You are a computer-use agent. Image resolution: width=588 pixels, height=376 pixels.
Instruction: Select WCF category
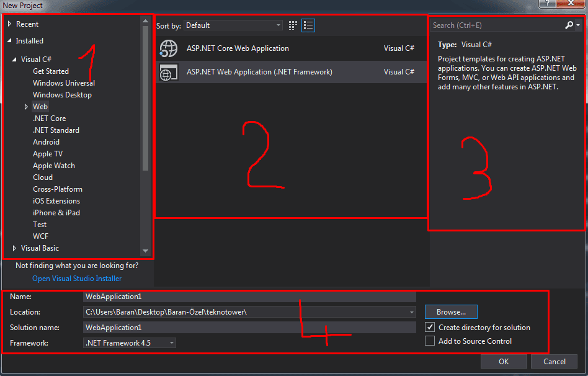(40, 236)
